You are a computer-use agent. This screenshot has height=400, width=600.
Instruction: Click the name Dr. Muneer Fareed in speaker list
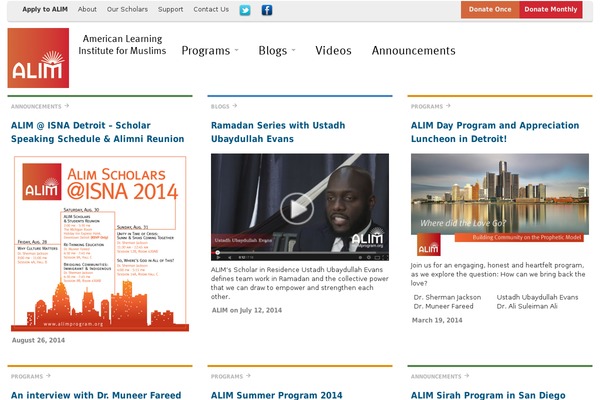click(443, 306)
